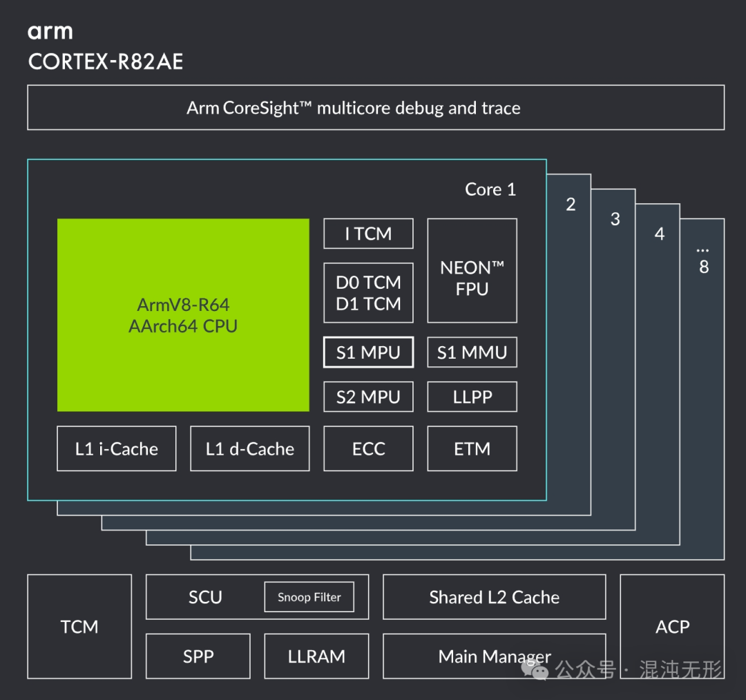Open the Main Manager block
746x700 pixels.
(494, 656)
